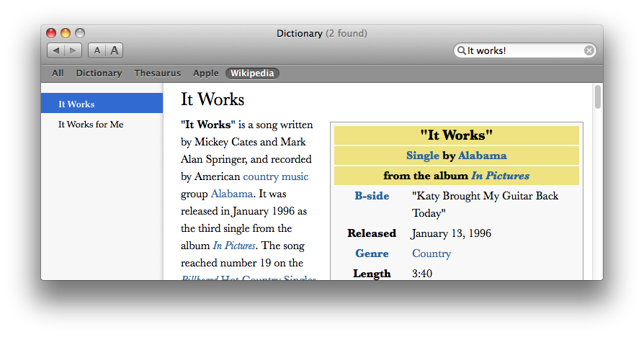Click the infobox title '"It Works"'
644x337 pixels.
point(456,135)
